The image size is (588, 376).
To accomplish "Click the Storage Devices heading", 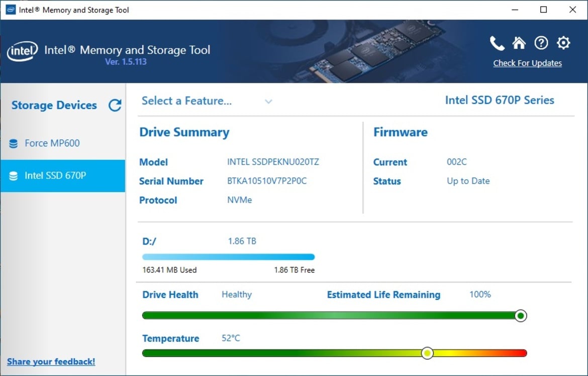I will pos(54,105).
